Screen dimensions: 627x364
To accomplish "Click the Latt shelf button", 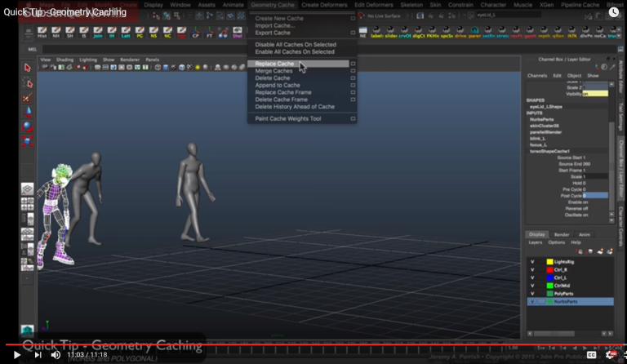I will point(126,33).
